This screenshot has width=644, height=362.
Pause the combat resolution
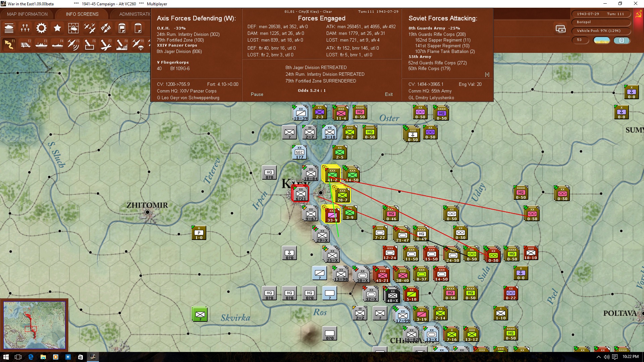[x=257, y=95]
